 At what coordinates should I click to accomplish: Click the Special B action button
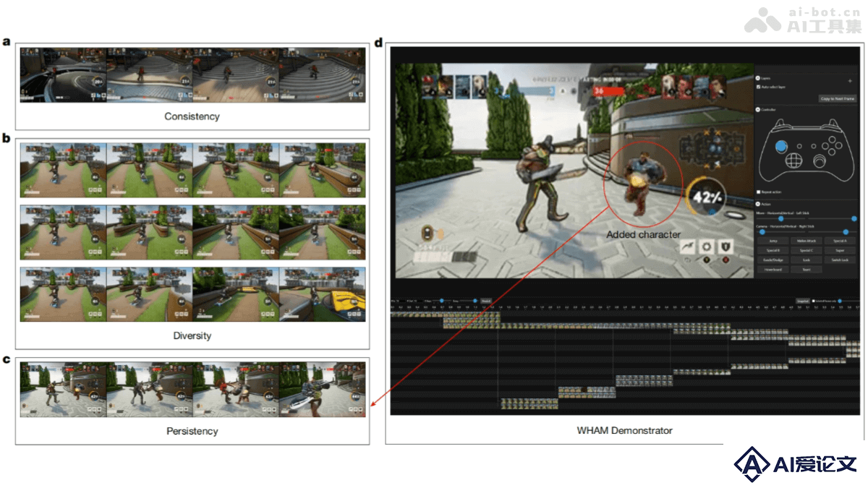point(773,250)
